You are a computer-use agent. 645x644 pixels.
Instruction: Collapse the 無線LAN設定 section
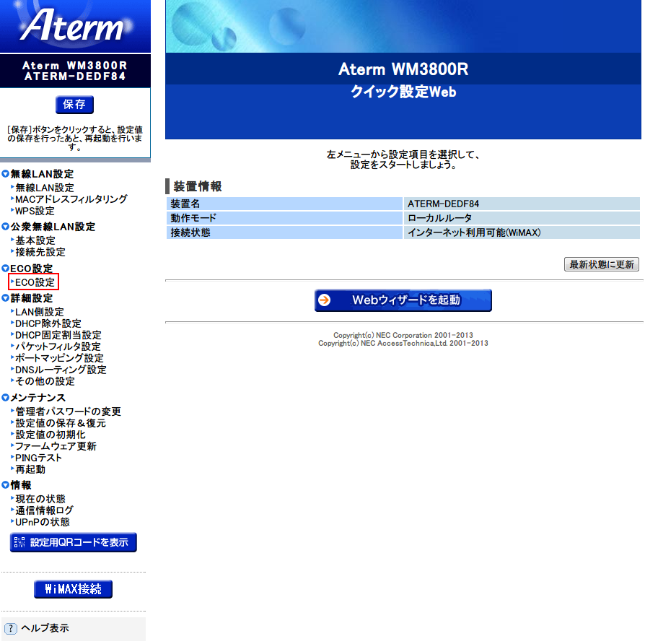[6, 174]
